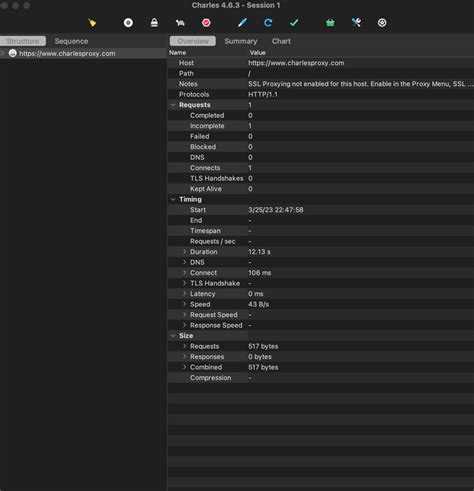The image size is (474, 491).
Task: Click the Value column header
Action: [258, 52]
